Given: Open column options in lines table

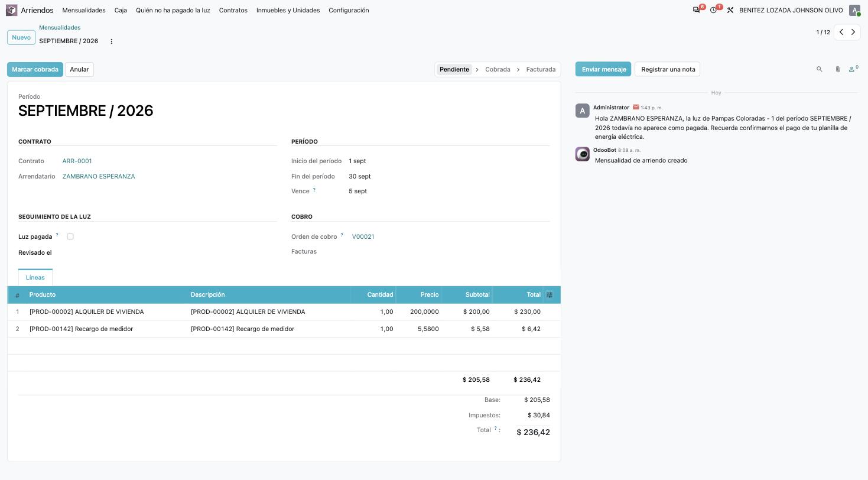Looking at the screenshot, I should (549, 294).
